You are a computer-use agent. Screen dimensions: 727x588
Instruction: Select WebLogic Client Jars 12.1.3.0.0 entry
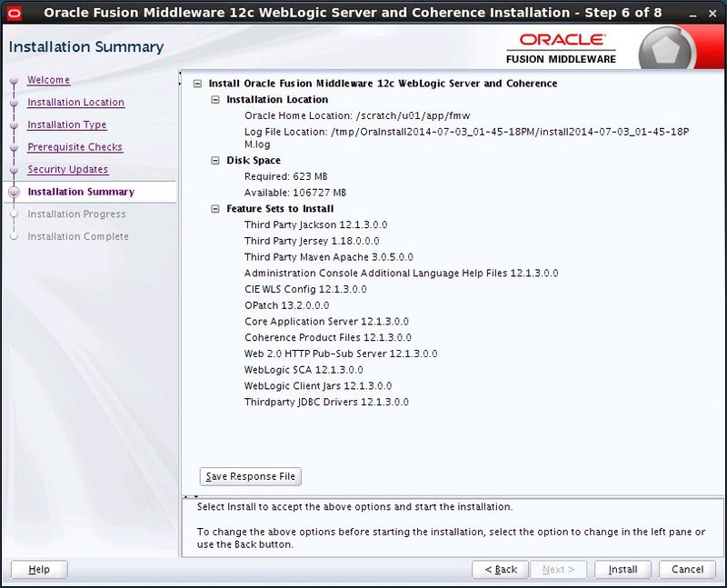tap(318, 386)
